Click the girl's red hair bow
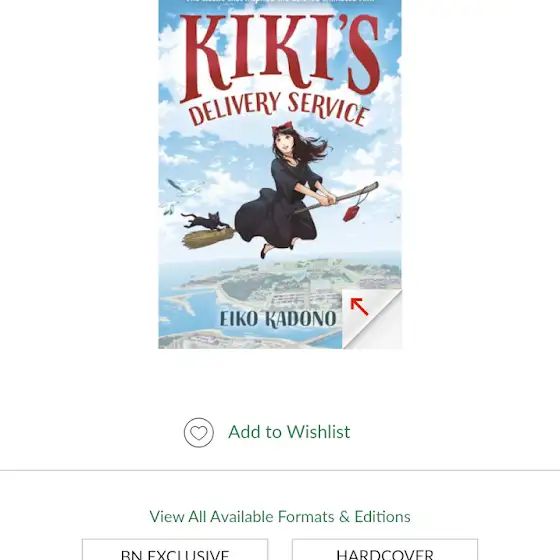 (x=282, y=128)
